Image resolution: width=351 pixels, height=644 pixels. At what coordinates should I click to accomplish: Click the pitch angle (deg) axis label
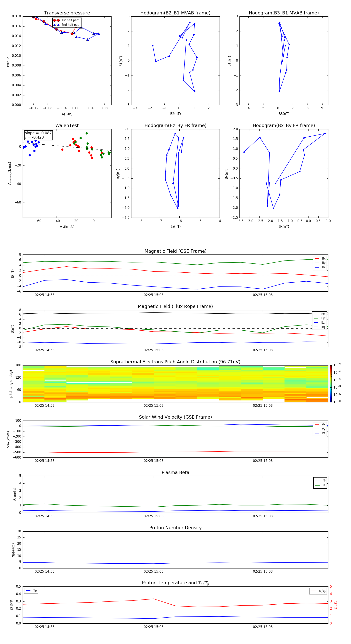(11, 384)
